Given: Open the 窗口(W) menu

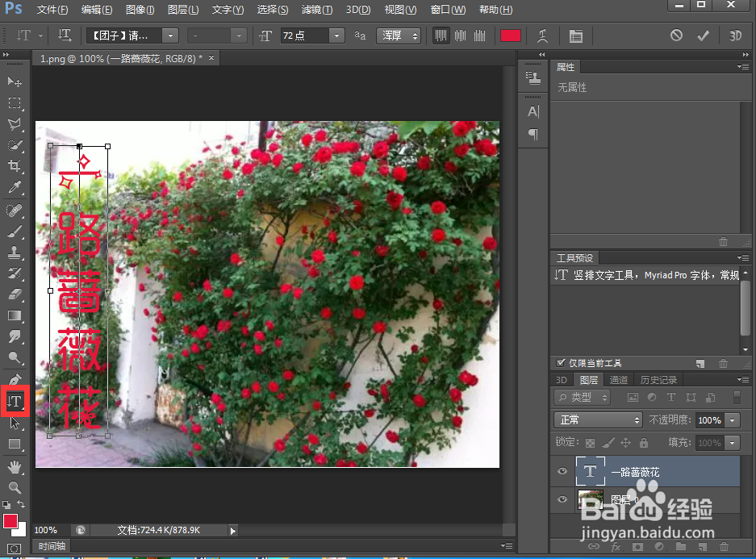Looking at the screenshot, I should pos(448,10).
